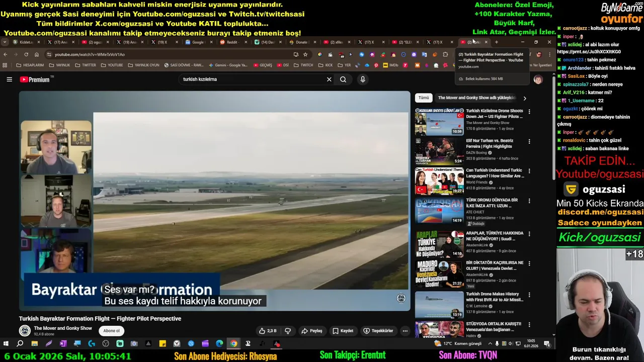Open options for Elif Nur Turhan video
This screenshot has height=362, width=644.
click(x=529, y=142)
